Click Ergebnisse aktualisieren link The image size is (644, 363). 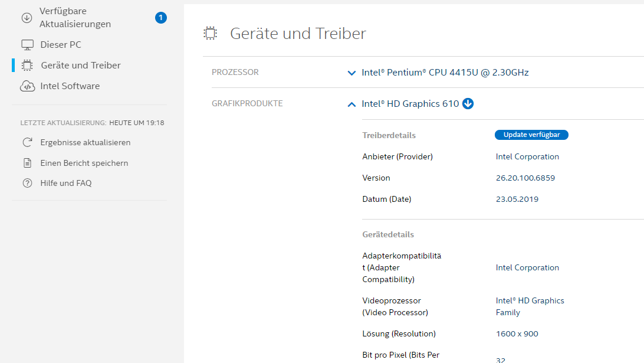point(86,142)
